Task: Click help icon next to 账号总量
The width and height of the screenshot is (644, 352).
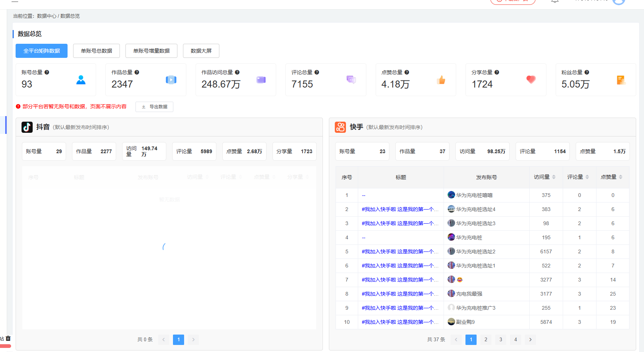Action: click(47, 72)
